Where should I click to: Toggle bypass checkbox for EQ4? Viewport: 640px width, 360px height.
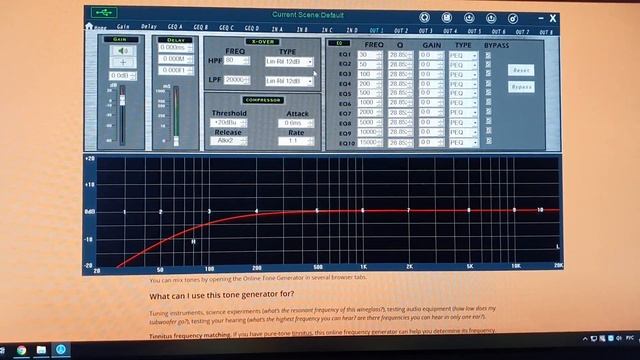tap(488, 84)
